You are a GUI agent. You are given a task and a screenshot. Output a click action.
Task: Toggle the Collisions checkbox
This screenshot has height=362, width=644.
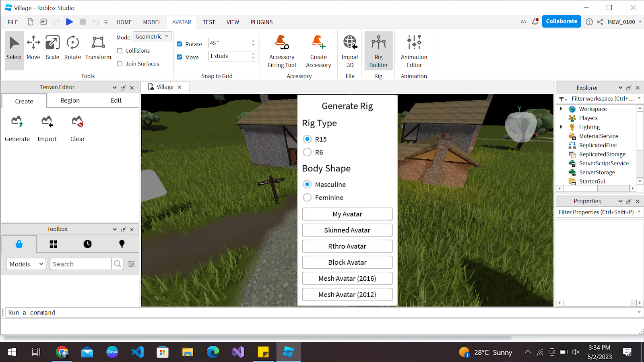120,51
